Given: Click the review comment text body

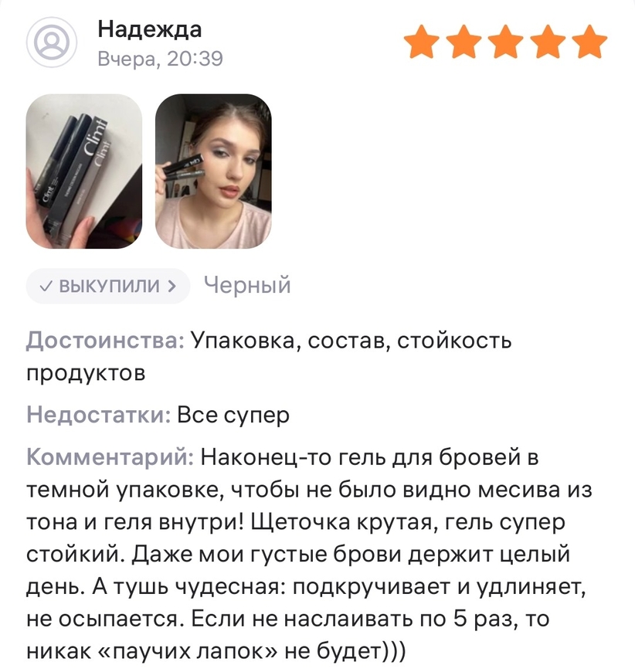Looking at the screenshot, I should coord(309,554).
